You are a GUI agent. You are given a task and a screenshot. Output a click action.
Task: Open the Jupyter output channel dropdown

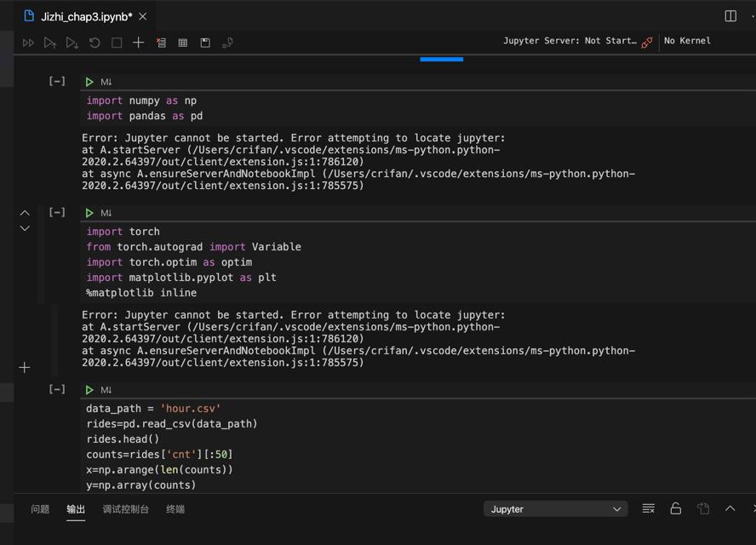point(555,509)
